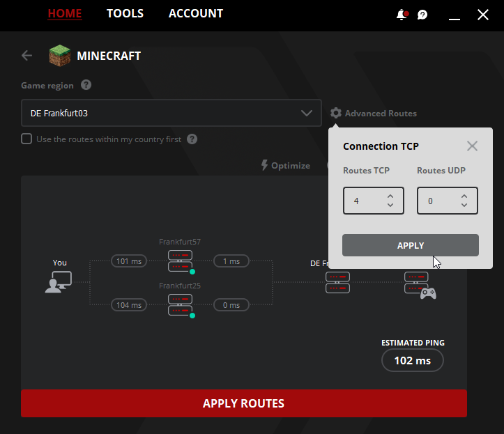Close the Connection TCP popup
The image size is (504, 434).
pyautogui.click(x=472, y=146)
